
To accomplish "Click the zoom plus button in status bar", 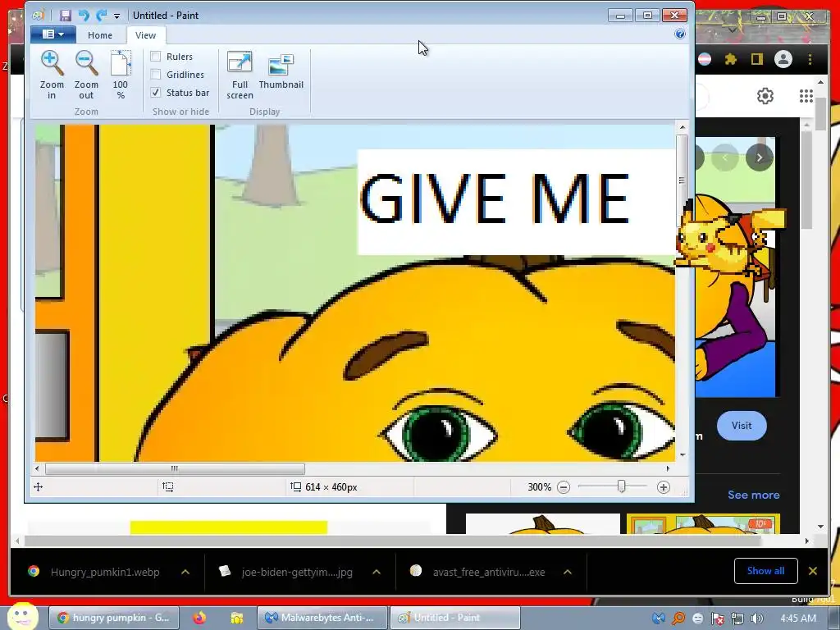I will (663, 487).
